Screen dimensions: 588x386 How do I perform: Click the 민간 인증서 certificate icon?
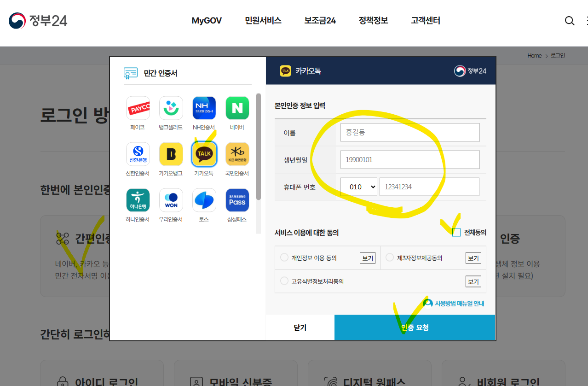coord(131,73)
